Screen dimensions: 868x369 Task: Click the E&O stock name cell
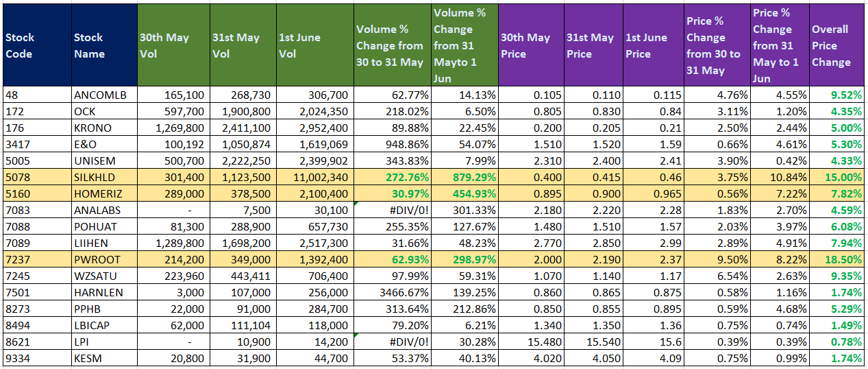(x=104, y=144)
